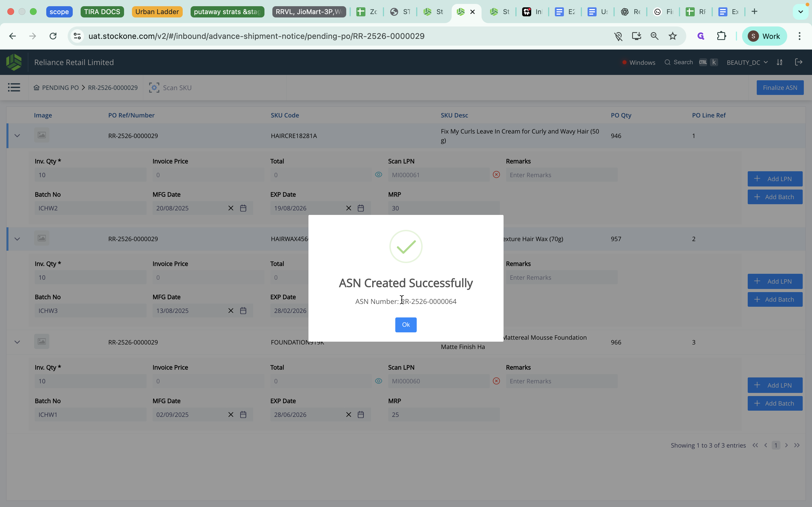Click the Enter Remarks input field
This screenshot has width=812, height=507.
561,175
